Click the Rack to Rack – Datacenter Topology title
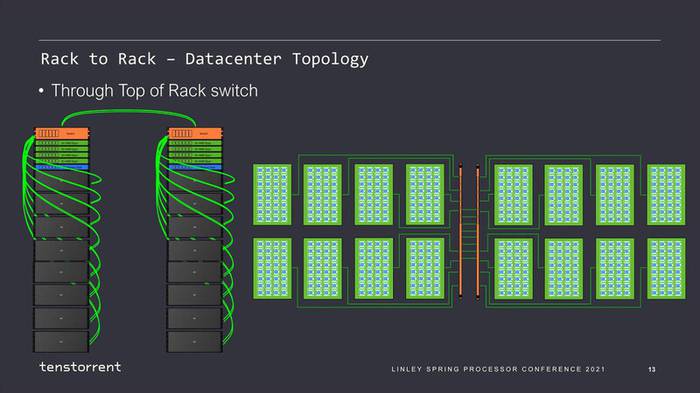The image size is (700, 393). coord(204,59)
